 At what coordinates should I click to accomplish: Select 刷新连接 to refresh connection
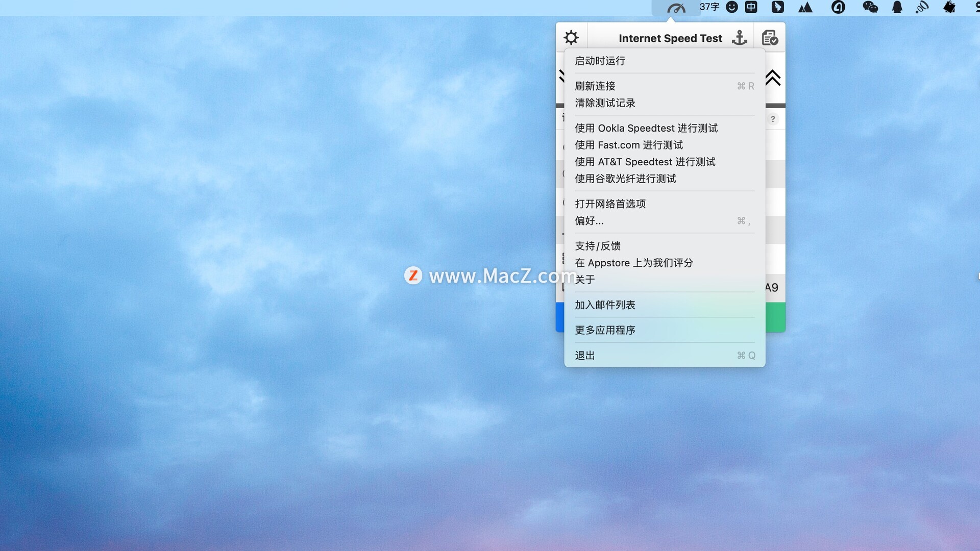point(665,86)
